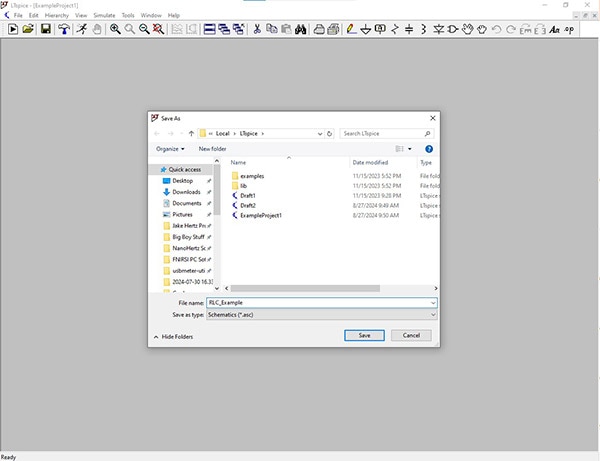Open the Hierarchy menu
600x461 pixels.
pos(56,16)
